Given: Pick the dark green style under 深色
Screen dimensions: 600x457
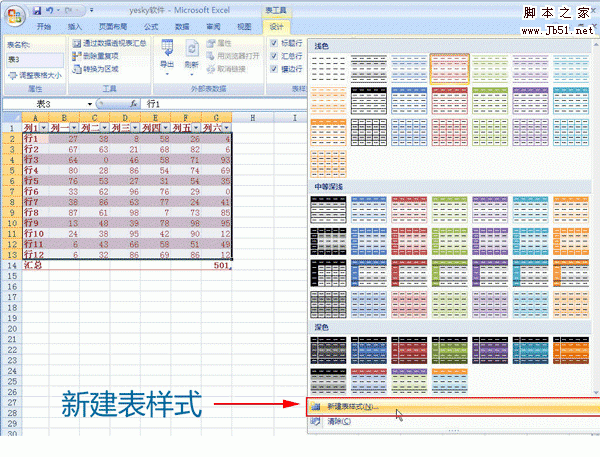Looking at the screenshot, I should [x=450, y=350].
